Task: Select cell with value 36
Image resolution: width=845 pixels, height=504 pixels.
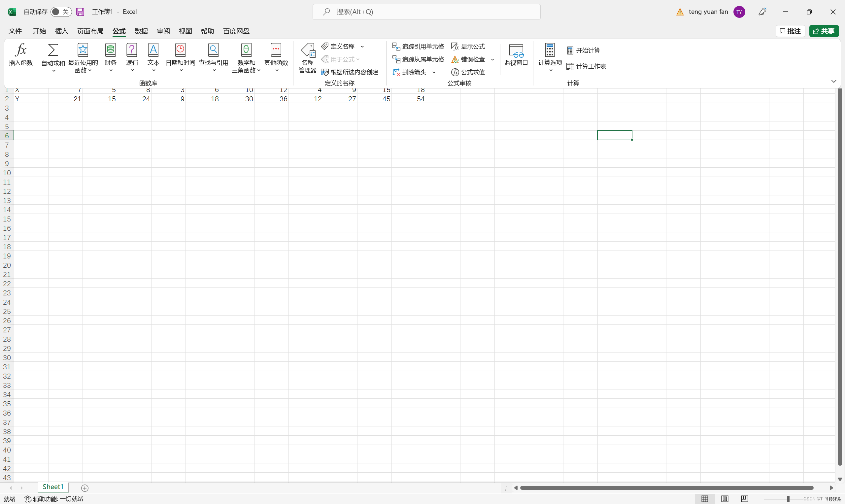Action: pos(271,98)
